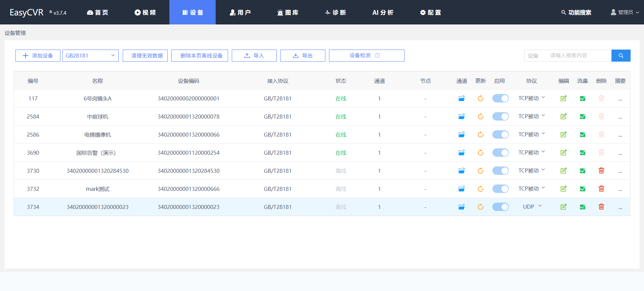
Task: Show summary ellipsis for device 3730
Action: point(620,171)
